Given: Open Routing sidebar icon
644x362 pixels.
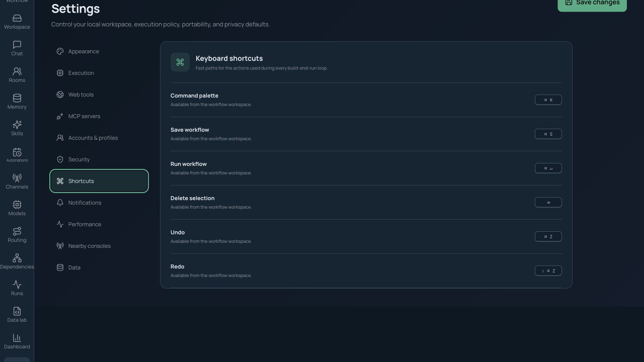Looking at the screenshot, I should pos(17,235).
